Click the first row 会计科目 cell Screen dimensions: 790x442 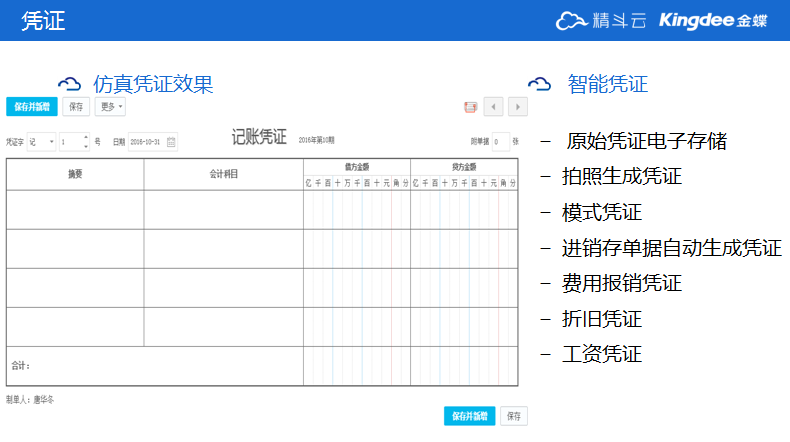coord(224,210)
